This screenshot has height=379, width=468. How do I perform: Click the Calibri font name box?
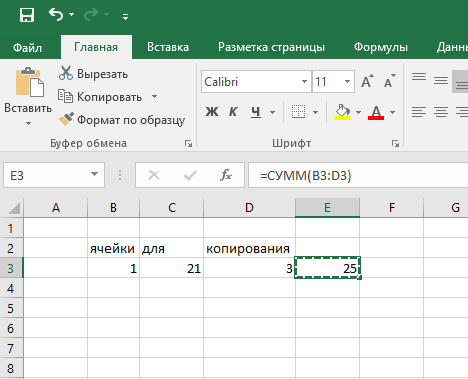click(x=250, y=82)
